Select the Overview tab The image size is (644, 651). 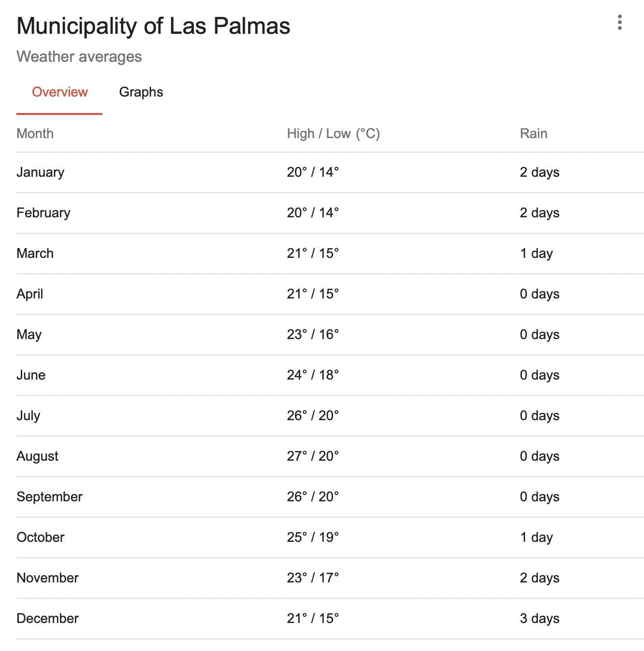coord(59,92)
